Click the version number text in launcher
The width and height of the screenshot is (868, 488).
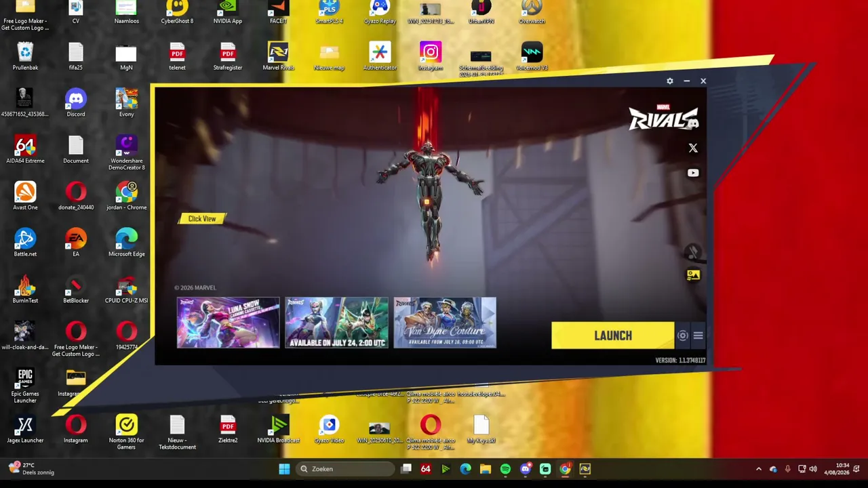coord(680,360)
